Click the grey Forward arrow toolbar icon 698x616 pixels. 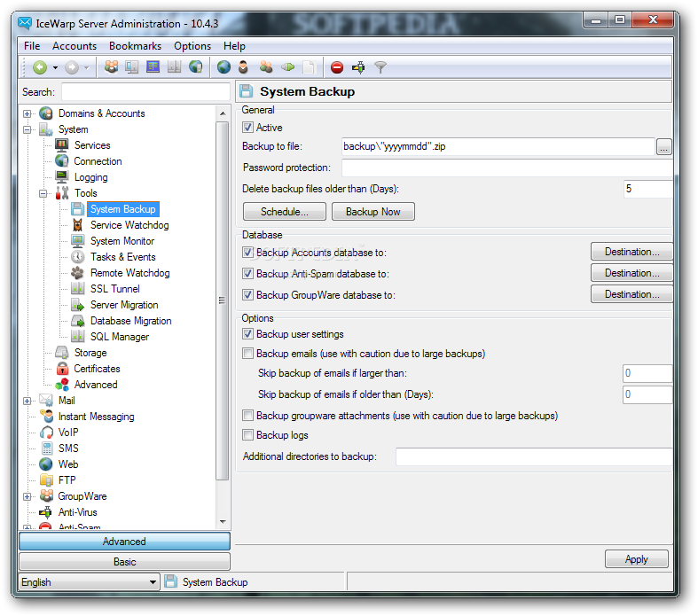72,67
